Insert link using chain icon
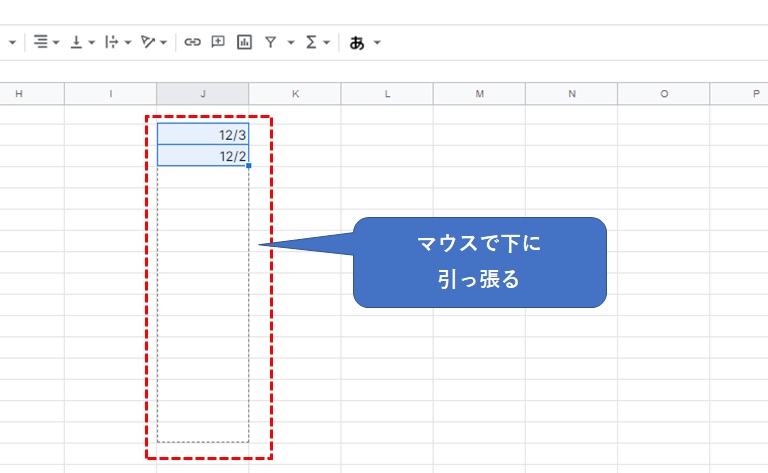This screenshot has height=473, width=768. click(x=192, y=42)
